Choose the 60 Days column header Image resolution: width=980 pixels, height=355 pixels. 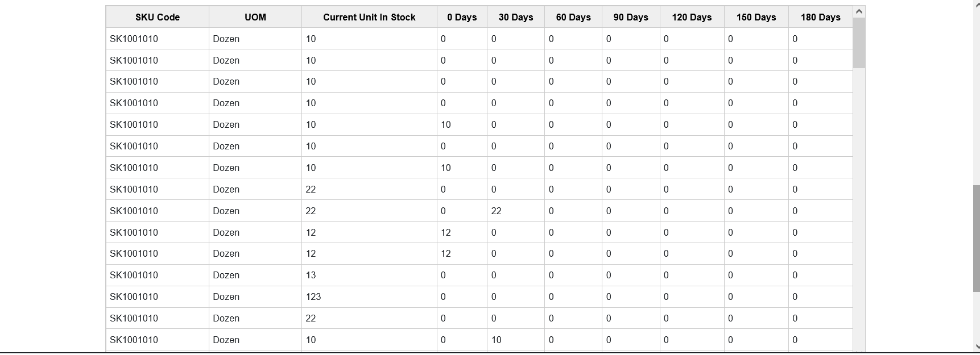pos(573,17)
